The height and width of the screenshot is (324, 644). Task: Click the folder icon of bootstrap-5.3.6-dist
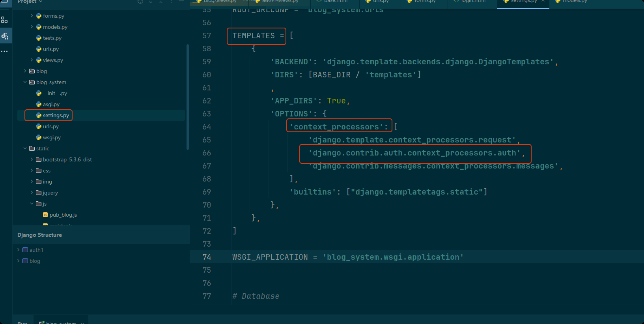39,159
